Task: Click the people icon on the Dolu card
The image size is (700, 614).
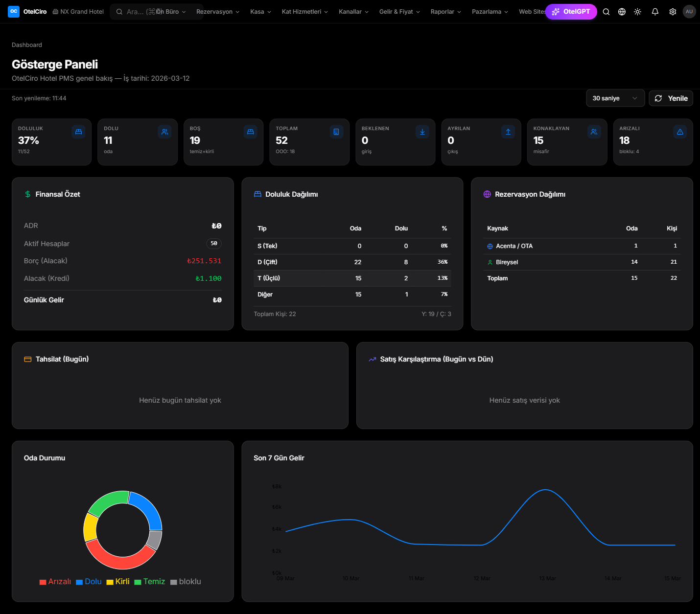Action: coord(164,132)
